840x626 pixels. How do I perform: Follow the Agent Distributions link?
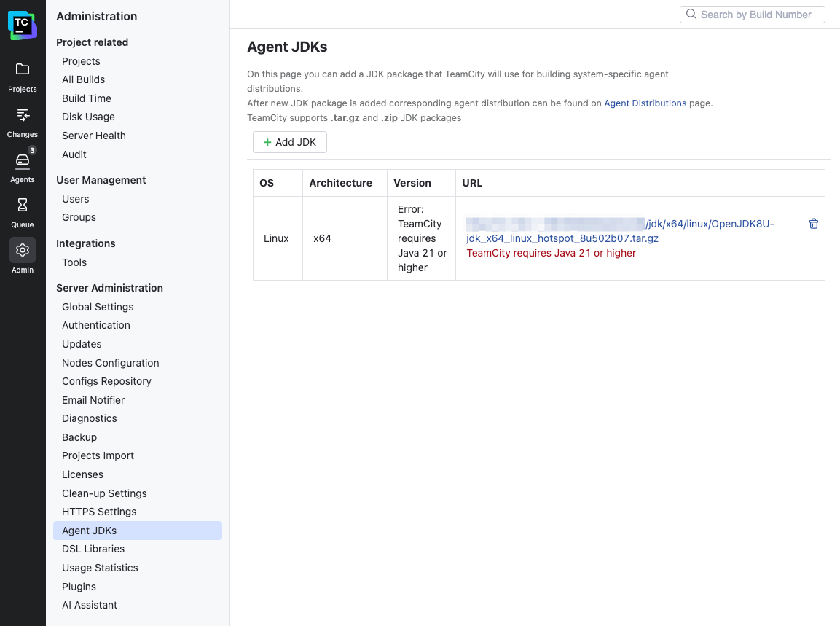click(645, 103)
